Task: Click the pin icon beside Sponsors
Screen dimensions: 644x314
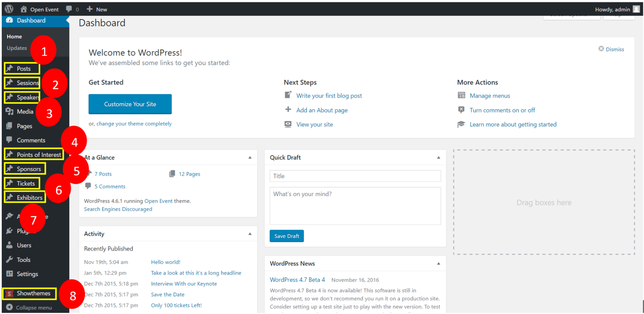Action: [x=9, y=169]
